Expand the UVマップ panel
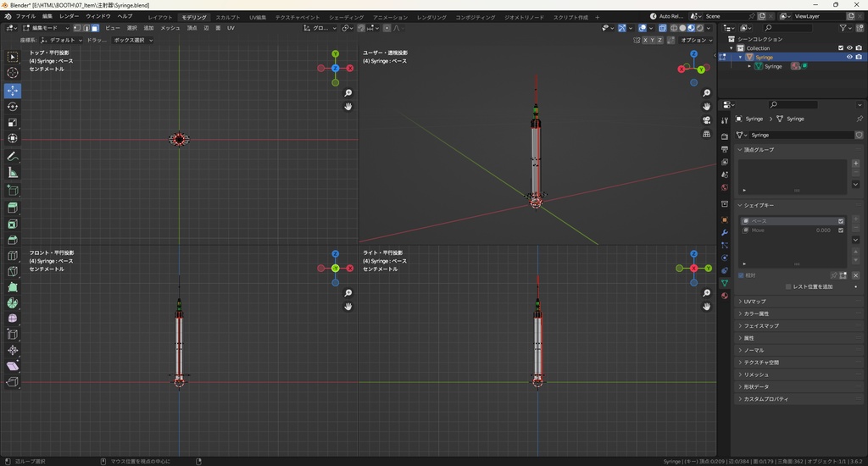This screenshot has height=466, width=868. 754,302
